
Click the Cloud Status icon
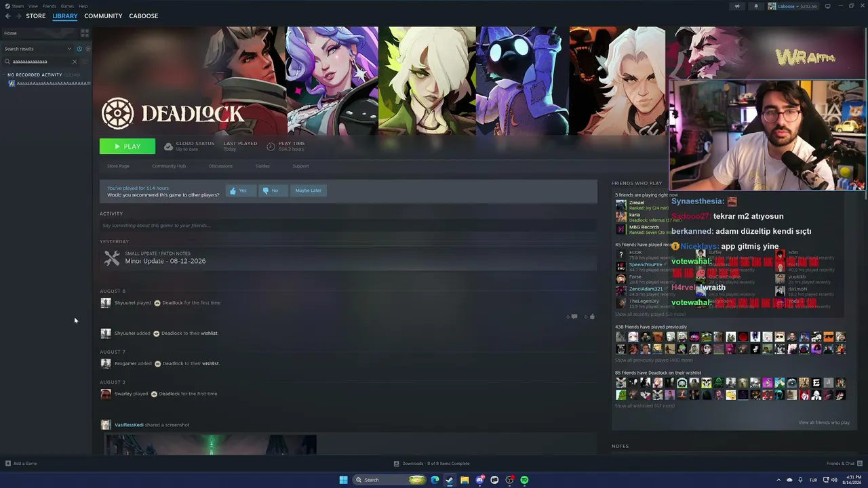tap(169, 146)
